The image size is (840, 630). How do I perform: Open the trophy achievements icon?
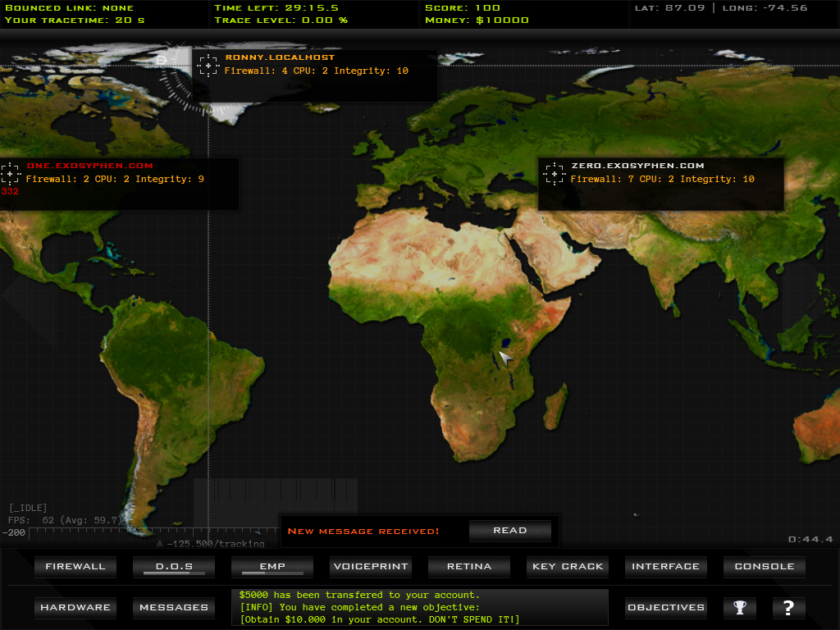[740, 608]
